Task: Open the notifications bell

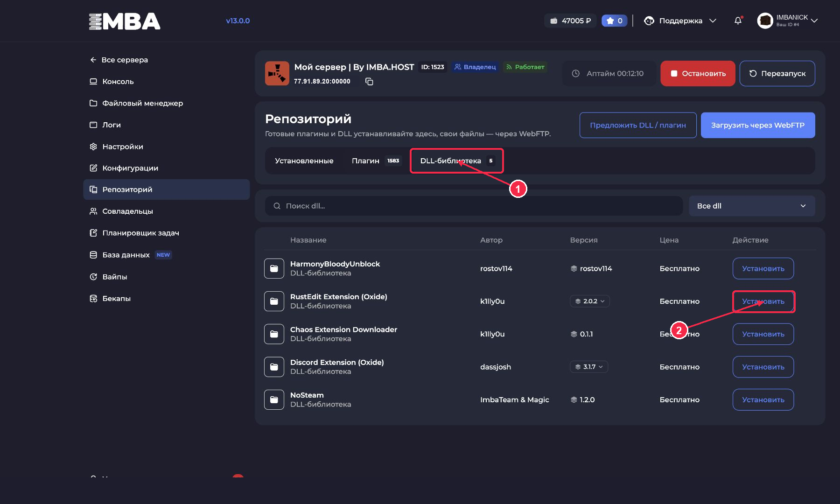Action: point(738,21)
